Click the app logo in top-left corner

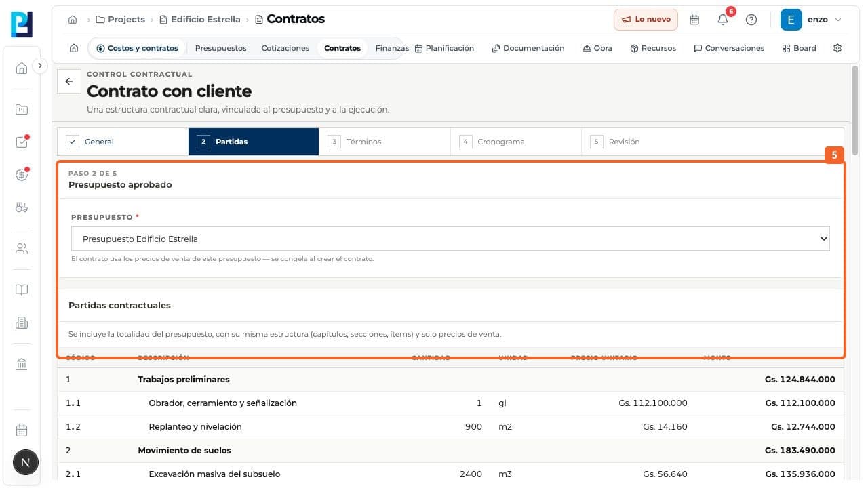pyautogui.click(x=22, y=24)
